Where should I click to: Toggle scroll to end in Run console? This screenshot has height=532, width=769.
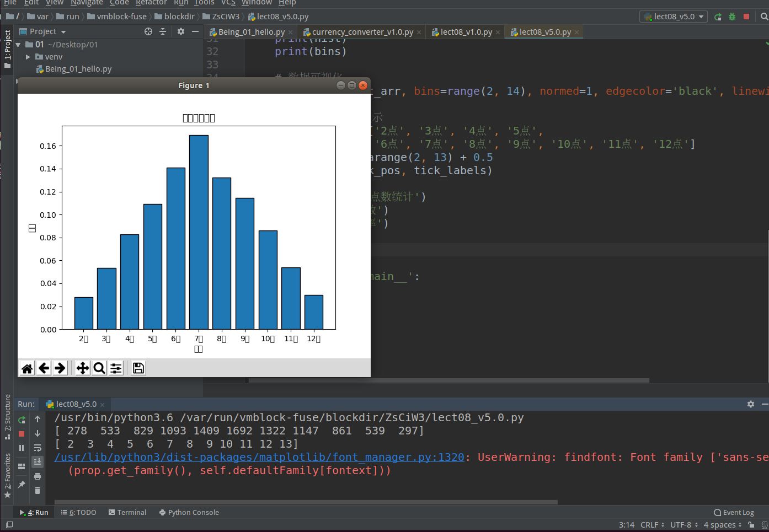pos(38,461)
